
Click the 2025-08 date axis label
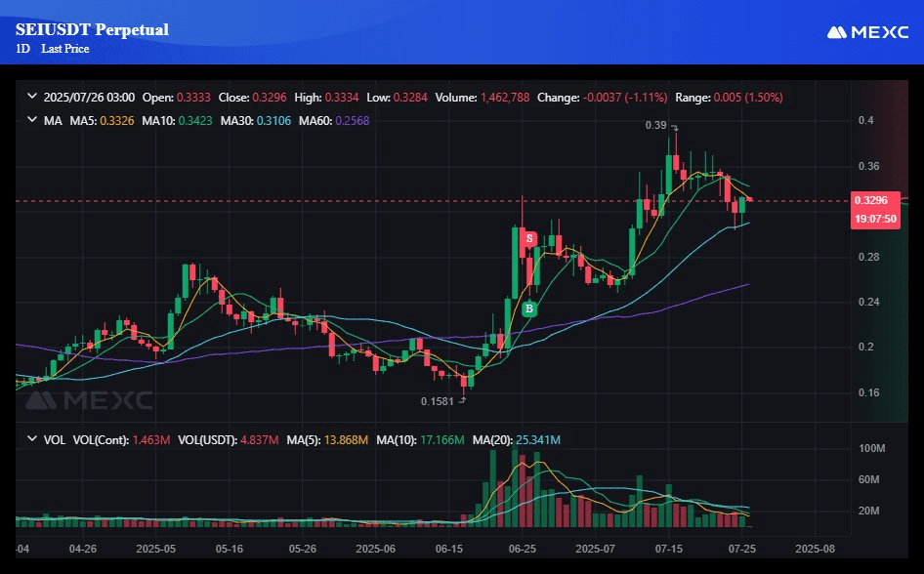[x=815, y=549]
